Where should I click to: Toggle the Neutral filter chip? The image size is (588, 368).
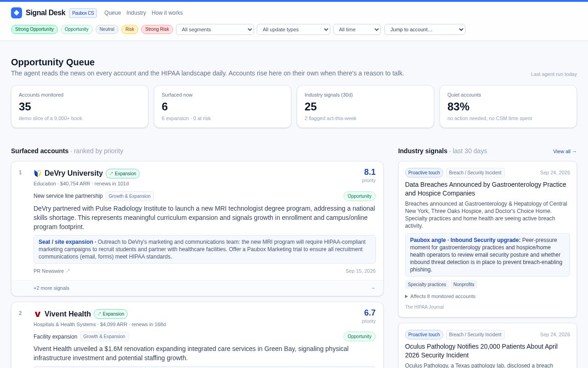pyautogui.click(x=107, y=29)
